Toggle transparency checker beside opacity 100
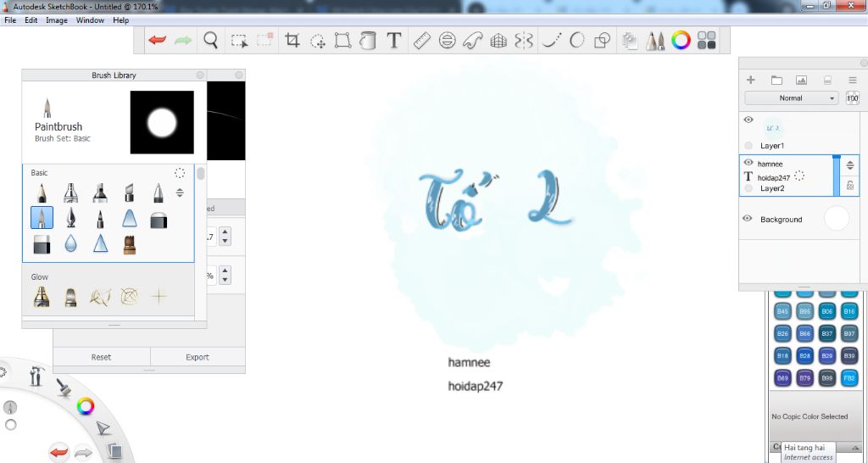The height and width of the screenshot is (463, 868). pos(853,98)
